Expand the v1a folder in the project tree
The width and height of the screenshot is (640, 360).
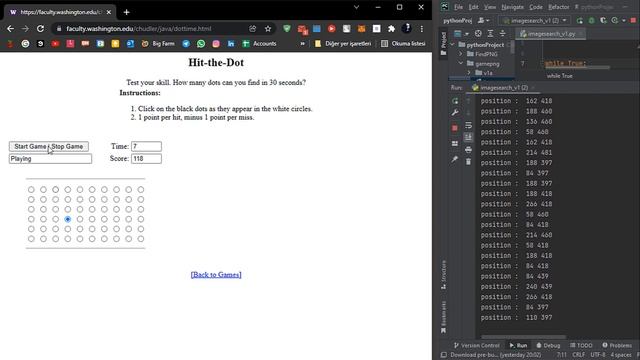pos(469,73)
